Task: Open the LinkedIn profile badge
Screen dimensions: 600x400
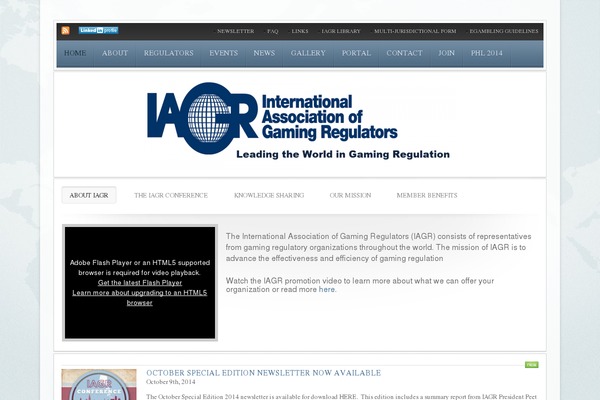Action: (98, 30)
